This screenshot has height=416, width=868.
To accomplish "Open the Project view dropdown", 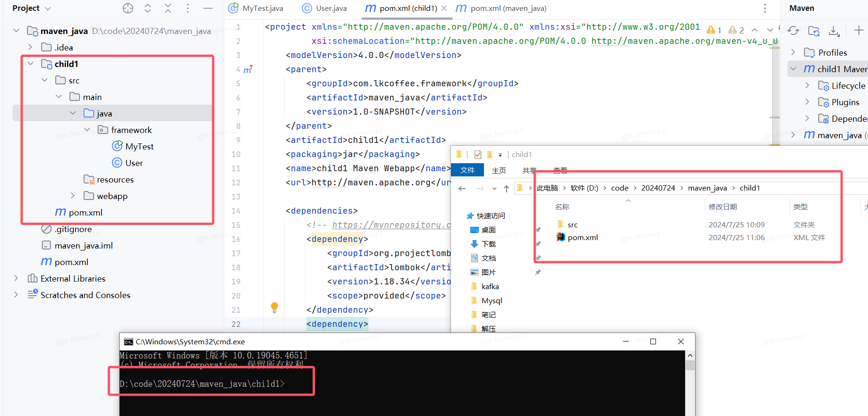I will click(31, 8).
